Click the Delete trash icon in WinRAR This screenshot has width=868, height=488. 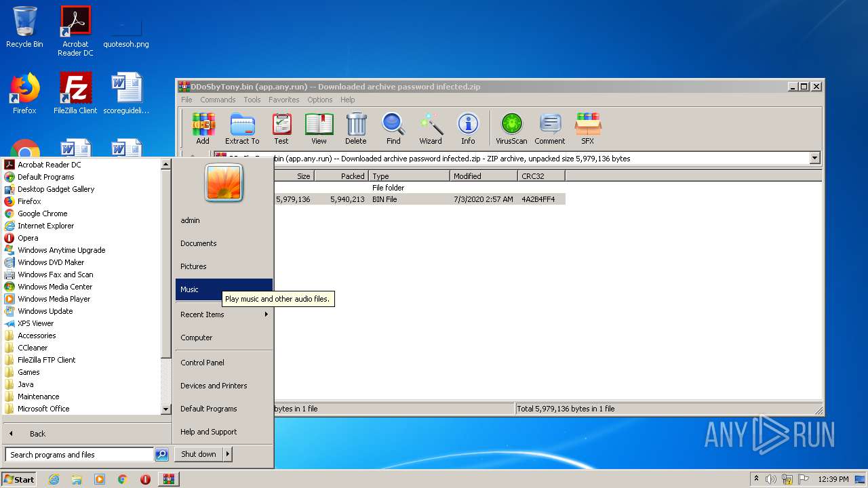(356, 129)
